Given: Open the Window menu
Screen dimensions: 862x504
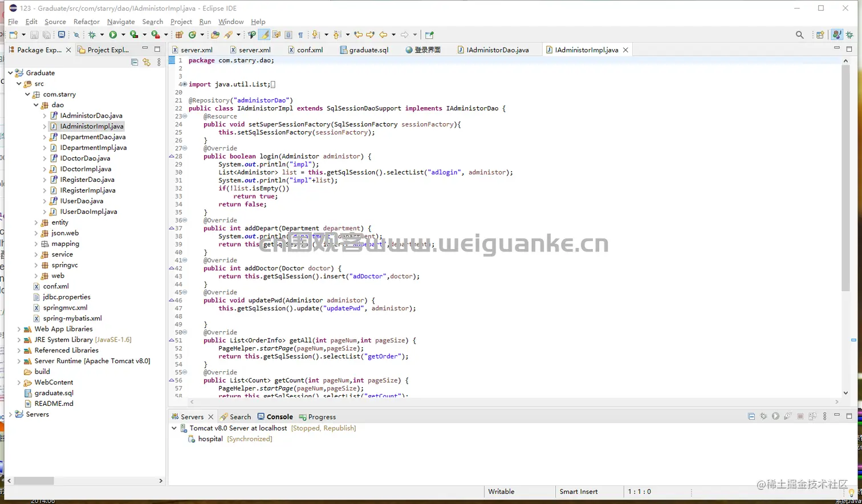Looking at the screenshot, I should coord(231,22).
